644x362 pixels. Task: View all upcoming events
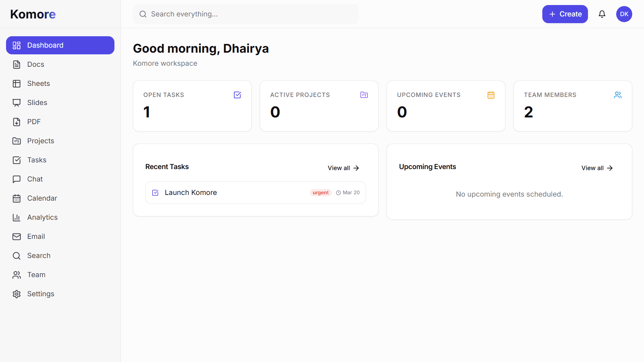point(597,168)
